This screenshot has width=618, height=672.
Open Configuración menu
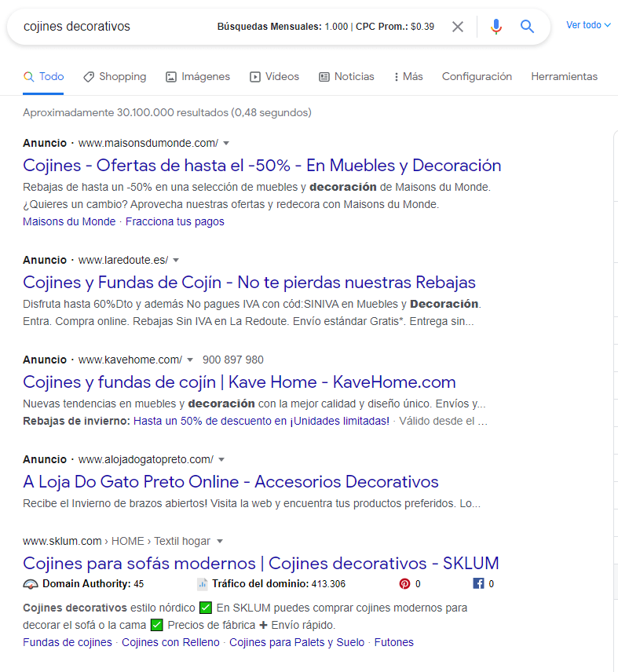[x=477, y=77]
